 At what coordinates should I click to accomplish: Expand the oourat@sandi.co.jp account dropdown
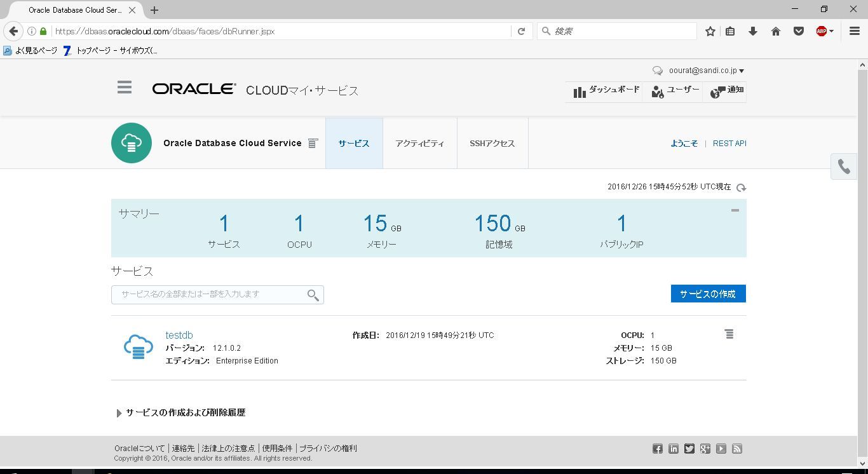coord(707,71)
